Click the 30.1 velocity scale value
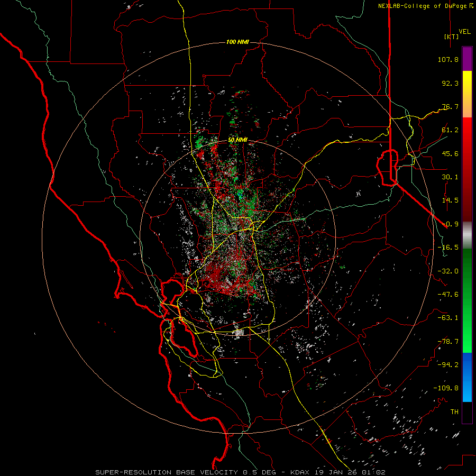 coord(450,177)
